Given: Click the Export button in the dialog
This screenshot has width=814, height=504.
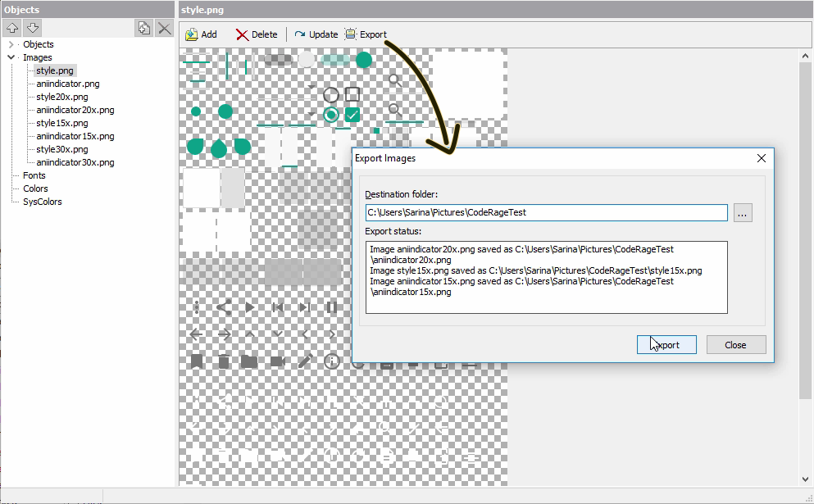Looking at the screenshot, I should pyautogui.click(x=666, y=345).
